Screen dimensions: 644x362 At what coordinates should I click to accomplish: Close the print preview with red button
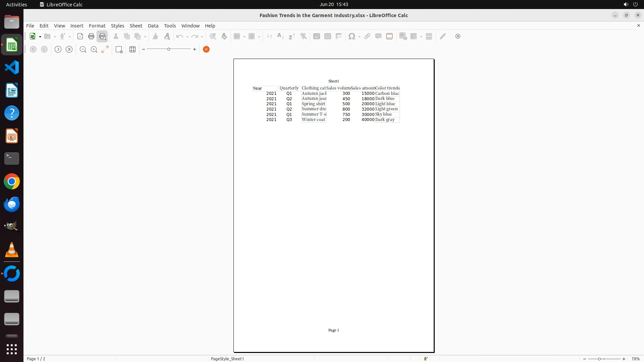pyautogui.click(x=206, y=50)
